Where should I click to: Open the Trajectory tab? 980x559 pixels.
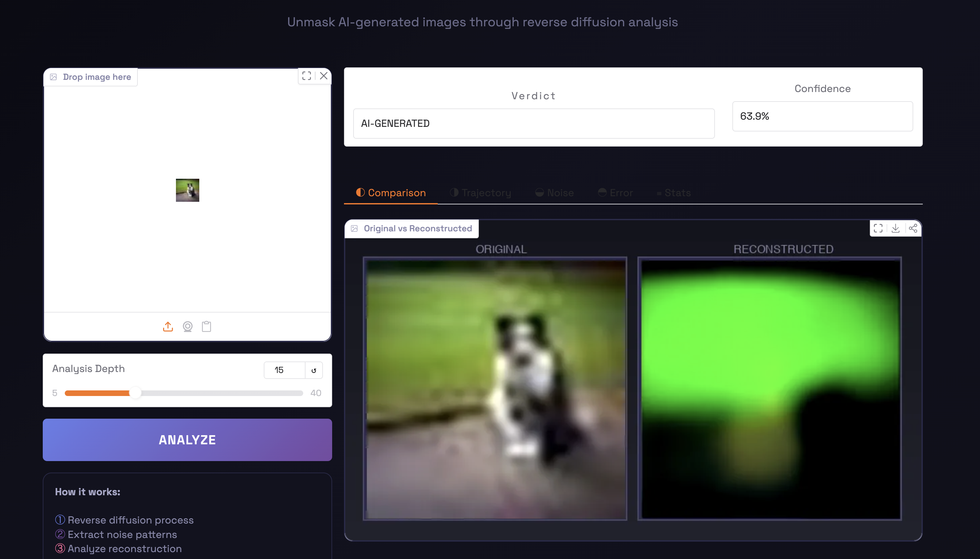coord(480,193)
